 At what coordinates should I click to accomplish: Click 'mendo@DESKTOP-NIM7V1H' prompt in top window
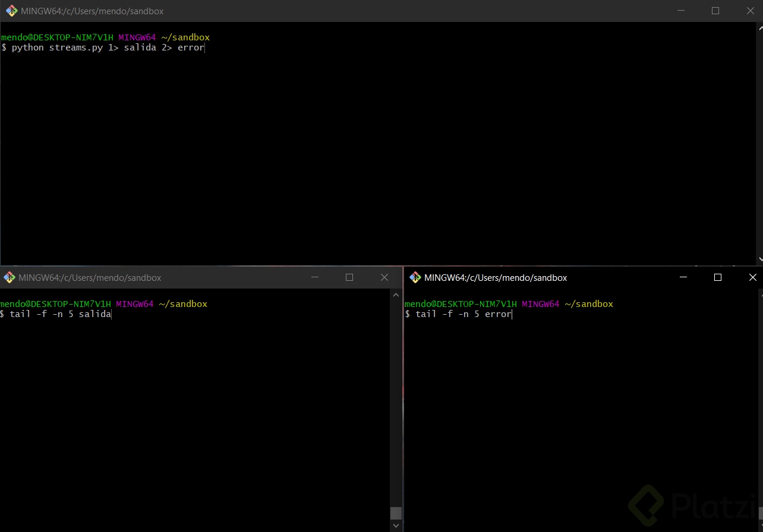(57, 37)
